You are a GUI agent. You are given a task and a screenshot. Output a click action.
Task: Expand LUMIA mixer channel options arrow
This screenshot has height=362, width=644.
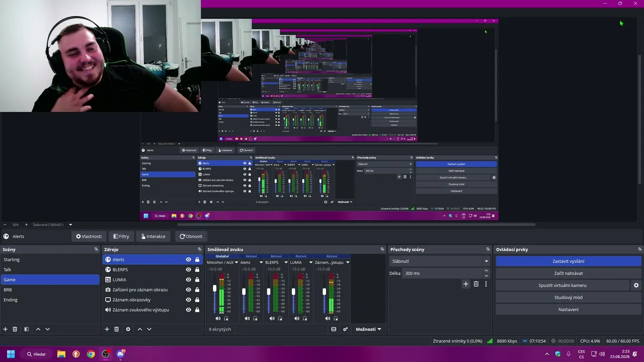310,262
